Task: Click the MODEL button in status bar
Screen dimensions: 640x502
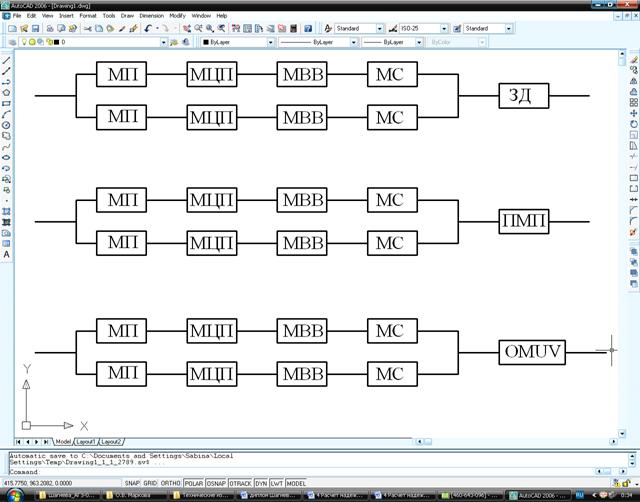Action: tap(296, 482)
